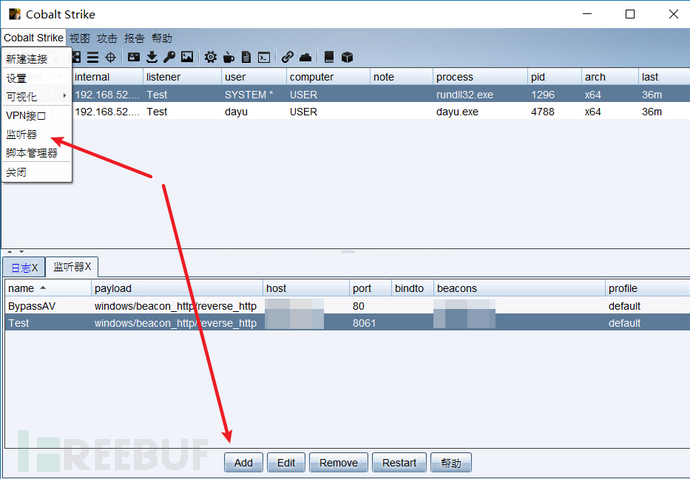This screenshot has height=479, width=690.
Task: Open credentials via the ID card icon
Action: tap(134, 57)
